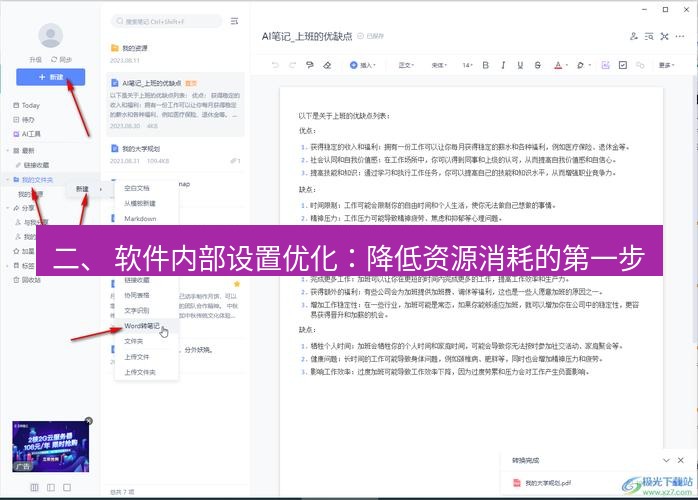This screenshot has height=500, width=698.
Task: Switch to three-column layout icon
Action: click(x=34, y=488)
